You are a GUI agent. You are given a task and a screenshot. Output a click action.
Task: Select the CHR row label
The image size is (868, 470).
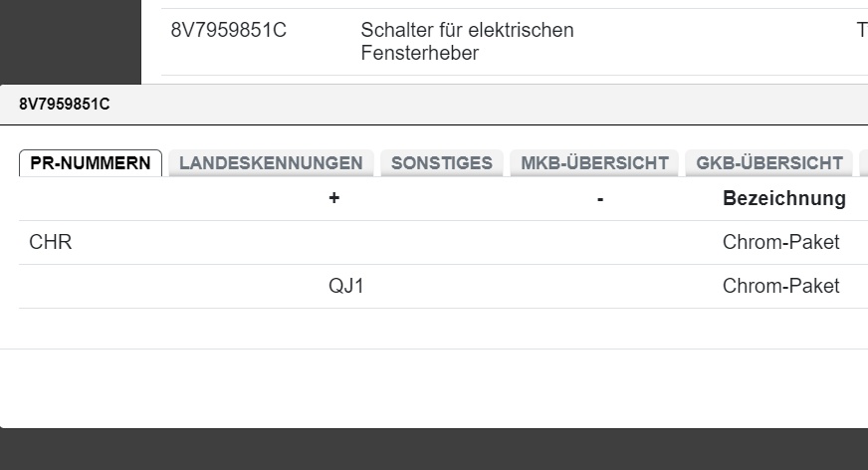51,242
